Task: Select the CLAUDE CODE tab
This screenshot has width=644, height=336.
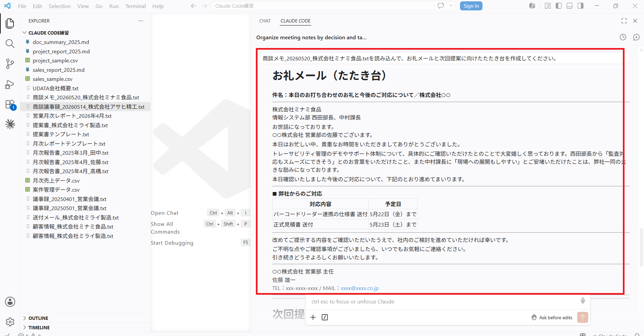Action: click(295, 21)
